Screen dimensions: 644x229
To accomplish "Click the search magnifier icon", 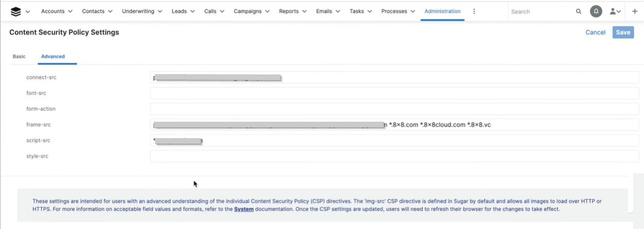I will click(x=579, y=11).
